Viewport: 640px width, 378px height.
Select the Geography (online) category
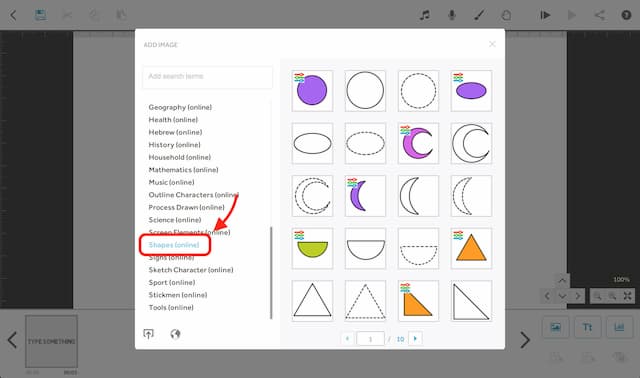pos(180,107)
